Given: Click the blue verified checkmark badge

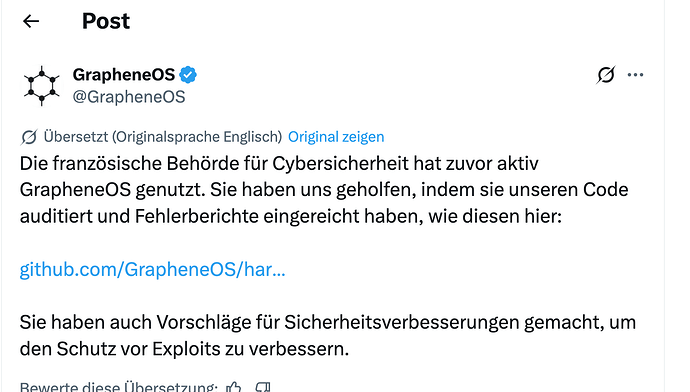Looking at the screenshot, I should pos(188,75).
